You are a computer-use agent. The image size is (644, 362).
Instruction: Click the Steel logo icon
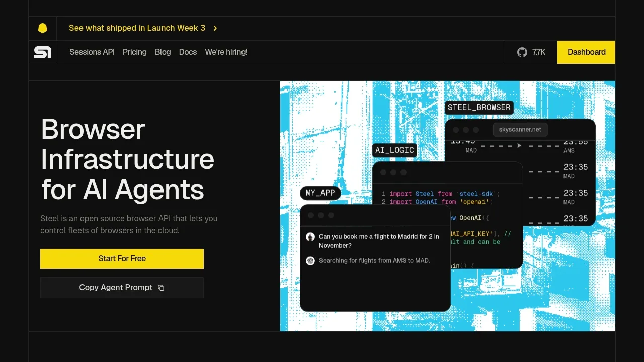coord(43,52)
